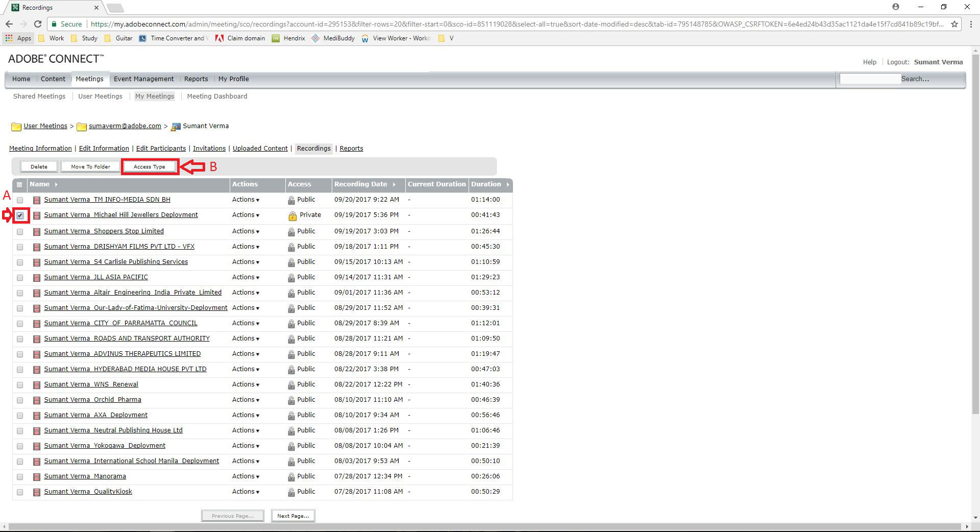The width and height of the screenshot is (980, 532).
Task: Click the User Meetings folder icon in breadcrumb
Action: (x=16, y=127)
